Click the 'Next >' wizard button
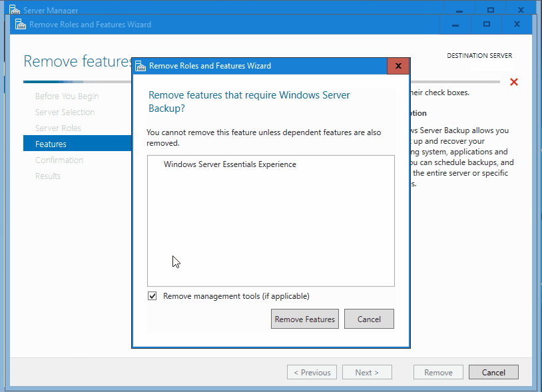Viewport: 542px width, 392px height. coord(367,372)
